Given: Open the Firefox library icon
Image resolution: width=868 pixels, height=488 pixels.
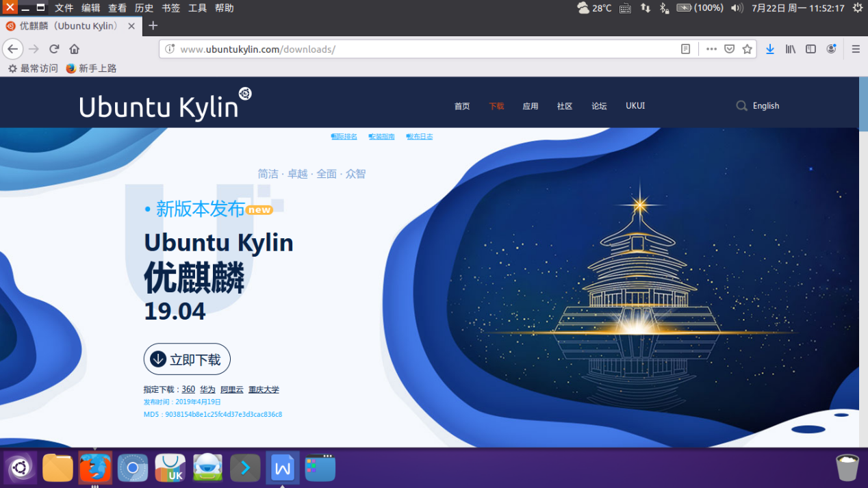Looking at the screenshot, I should (790, 49).
